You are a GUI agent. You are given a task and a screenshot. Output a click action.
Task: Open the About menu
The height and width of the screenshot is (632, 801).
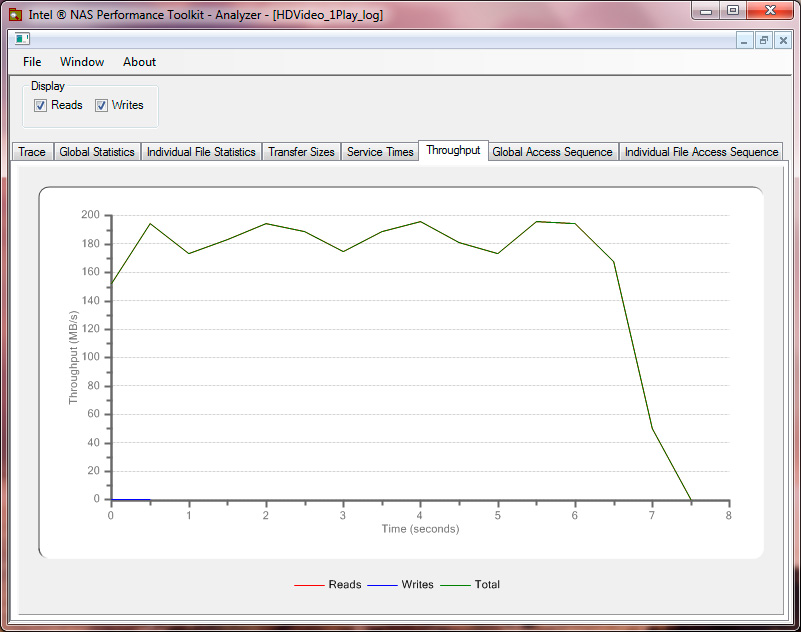(x=139, y=62)
